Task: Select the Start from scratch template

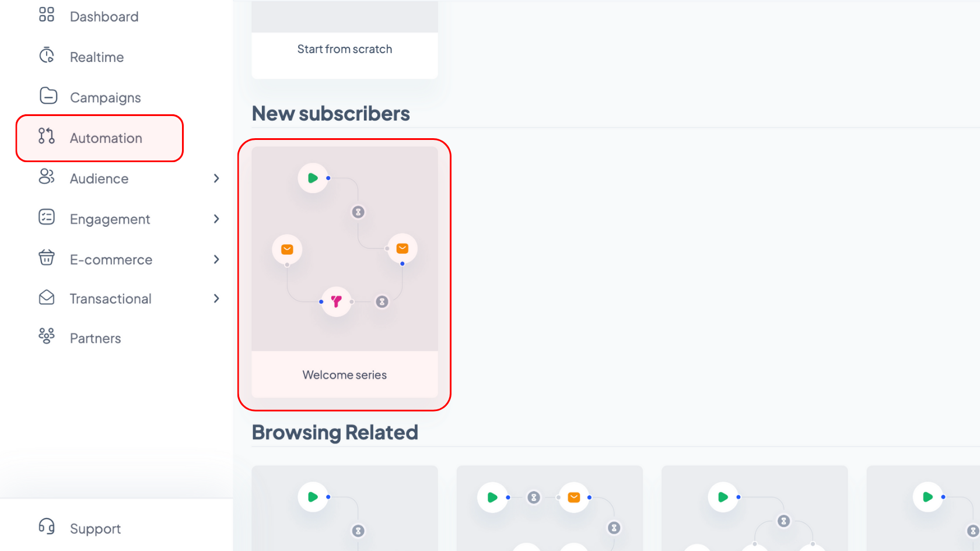Action: point(345,40)
